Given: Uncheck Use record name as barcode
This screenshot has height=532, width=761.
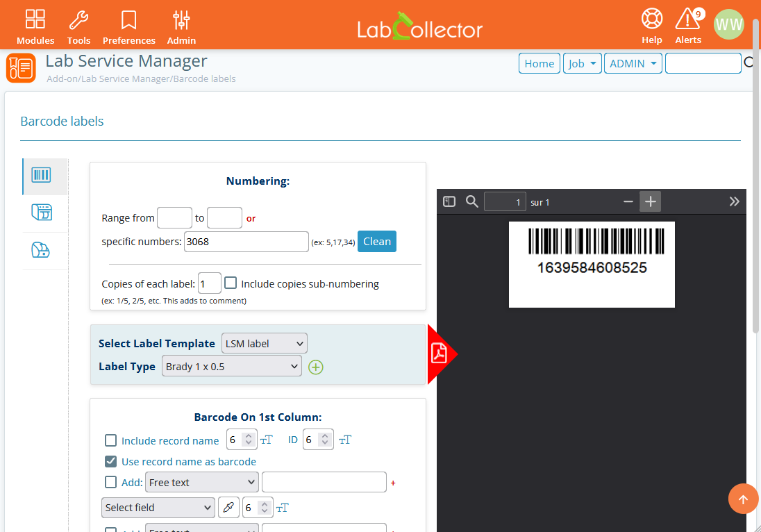Looking at the screenshot, I should pyautogui.click(x=110, y=461).
